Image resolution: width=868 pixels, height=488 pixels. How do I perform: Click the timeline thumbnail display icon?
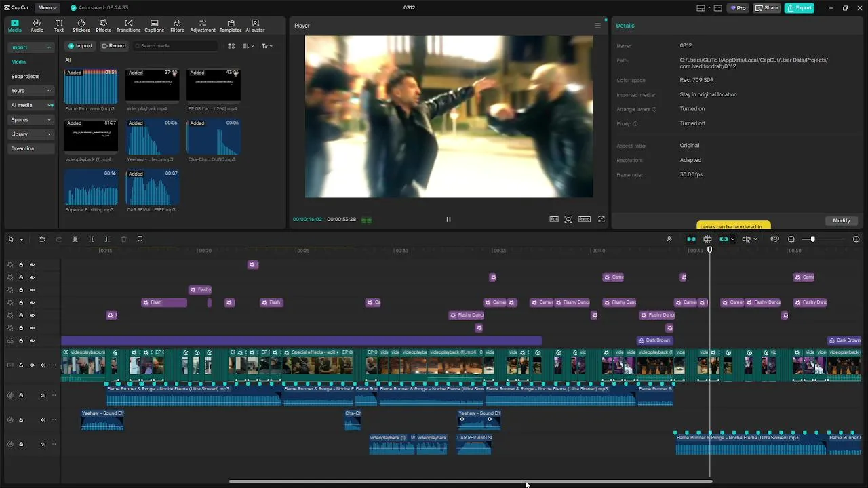tap(774, 239)
